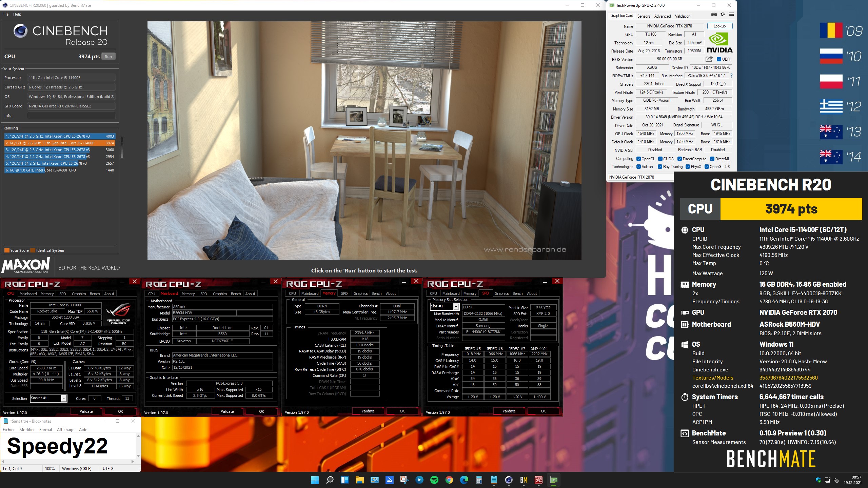Switch to ROG CPU-Z via taskbar icon
868x488 pixels.
click(x=539, y=480)
